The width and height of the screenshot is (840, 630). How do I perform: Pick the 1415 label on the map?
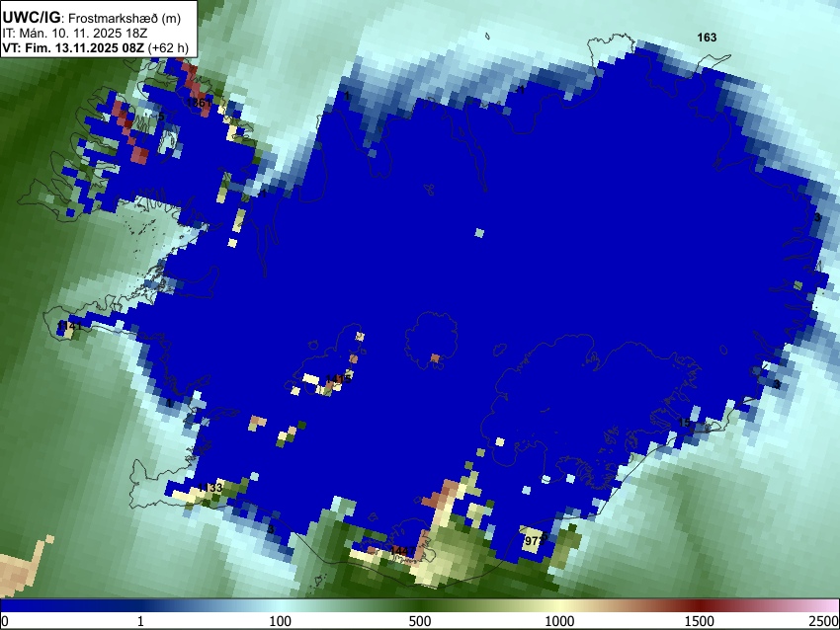(x=339, y=379)
